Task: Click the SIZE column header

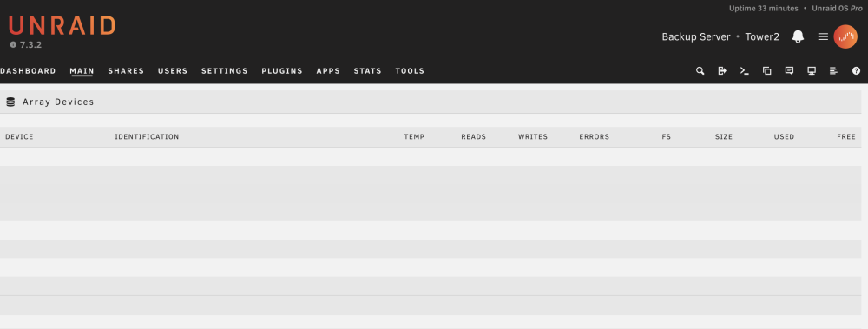Action: point(724,137)
